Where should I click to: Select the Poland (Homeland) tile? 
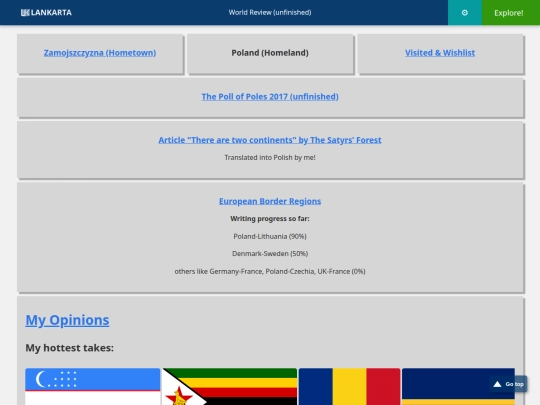click(x=270, y=54)
